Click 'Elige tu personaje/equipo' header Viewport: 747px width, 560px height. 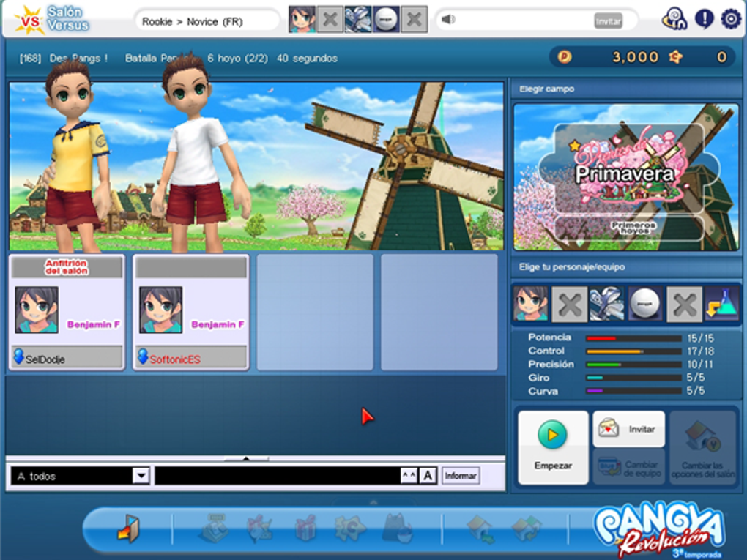pos(572,267)
